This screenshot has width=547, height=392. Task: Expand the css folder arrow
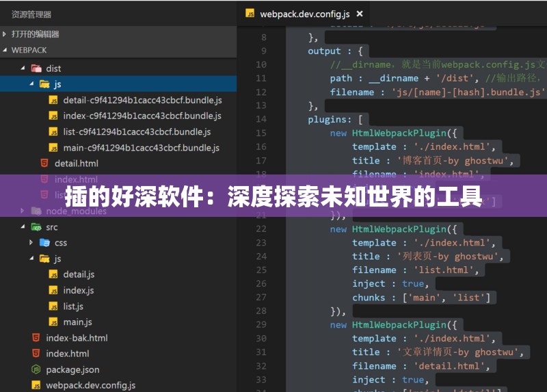pos(31,242)
